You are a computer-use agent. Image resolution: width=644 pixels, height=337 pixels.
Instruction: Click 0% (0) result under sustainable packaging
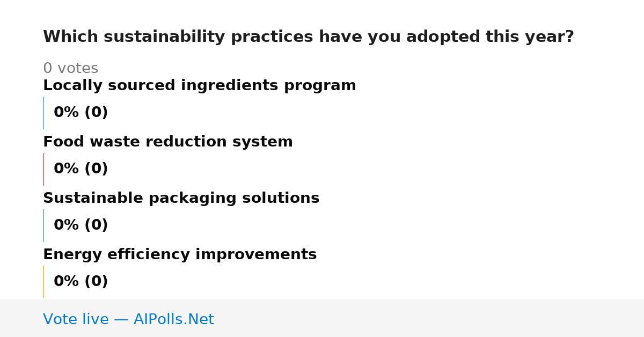coord(81,225)
